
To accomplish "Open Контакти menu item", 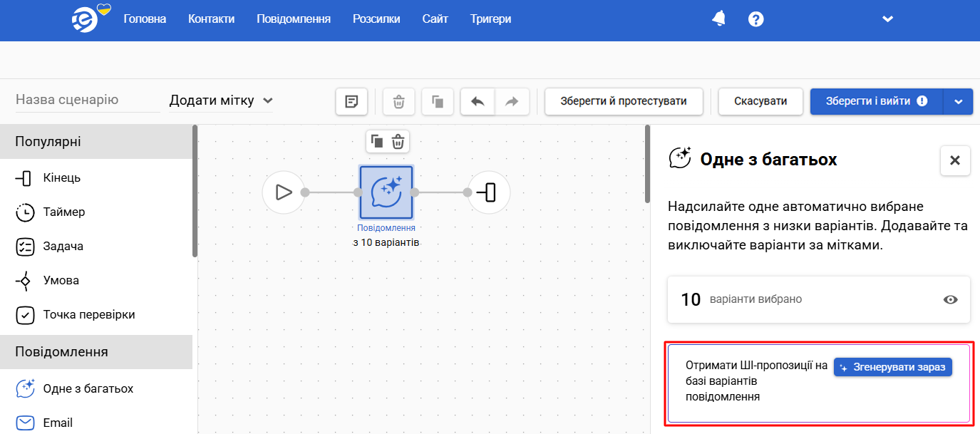I will 212,19.
